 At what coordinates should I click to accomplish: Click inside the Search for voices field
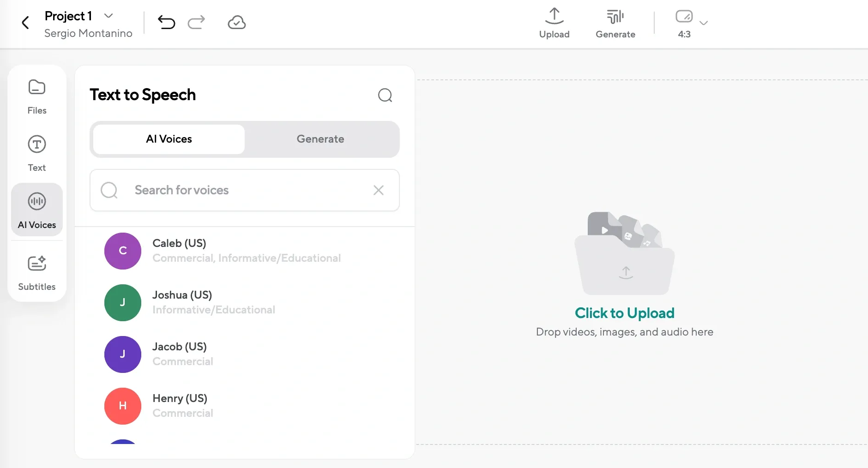click(x=240, y=190)
